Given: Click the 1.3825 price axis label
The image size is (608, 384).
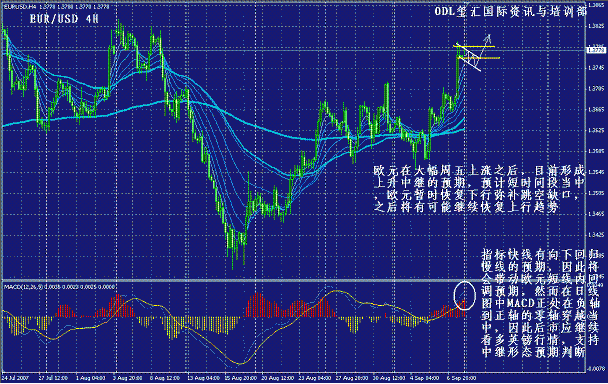Looking at the screenshot, I should point(596,26).
